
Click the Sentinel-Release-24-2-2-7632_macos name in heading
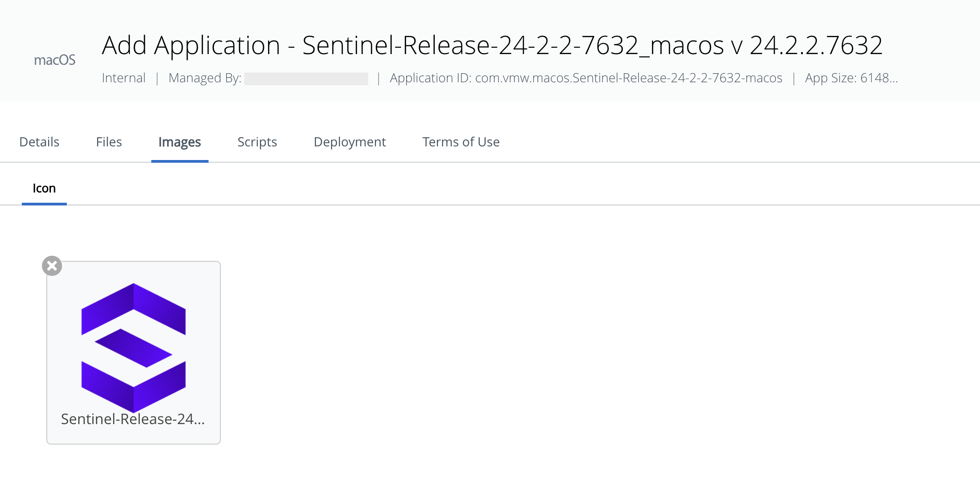click(513, 45)
